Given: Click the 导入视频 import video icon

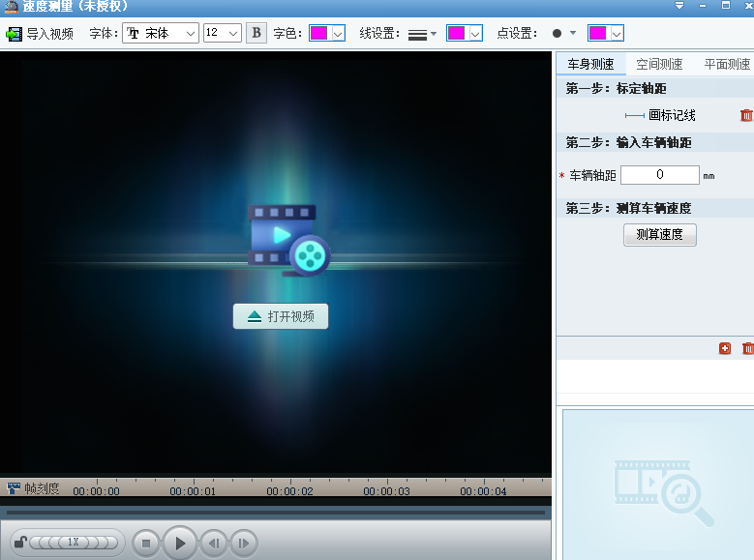Looking at the screenshot, I should pyautogui.click(x=14, y=34).
